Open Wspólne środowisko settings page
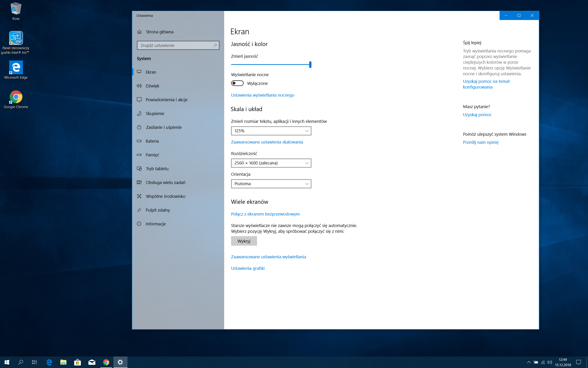The image size is (588, 368). 178,196
